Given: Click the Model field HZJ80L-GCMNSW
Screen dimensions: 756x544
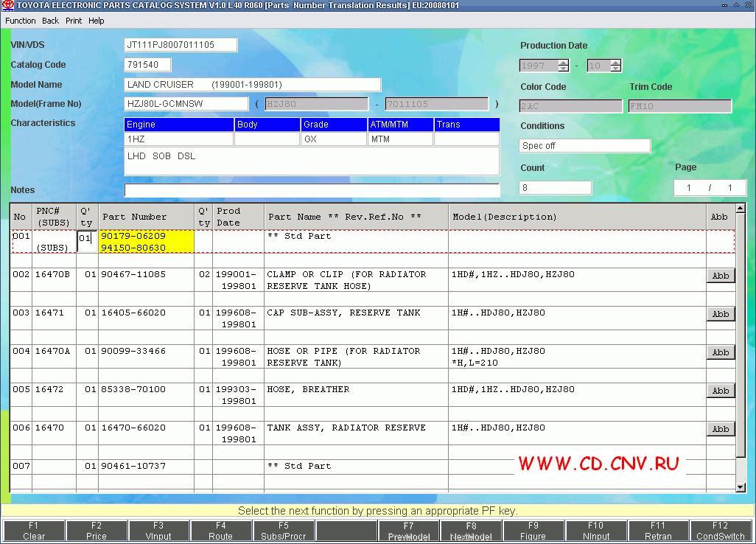Looking at the screenshot, I should tap(186, 104).
